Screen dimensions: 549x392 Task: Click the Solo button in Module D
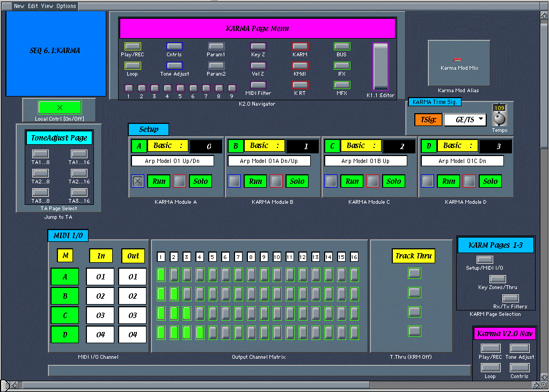[490, 181]
